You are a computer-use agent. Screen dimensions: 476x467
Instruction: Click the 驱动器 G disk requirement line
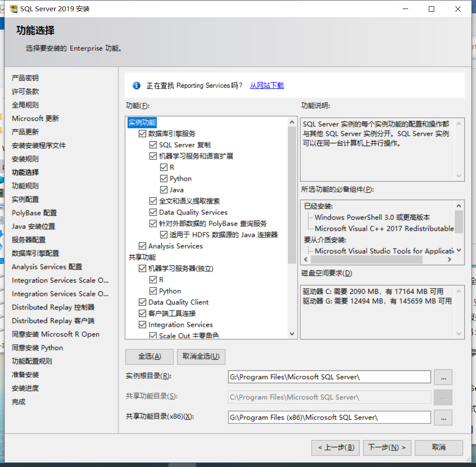(377, 301)
